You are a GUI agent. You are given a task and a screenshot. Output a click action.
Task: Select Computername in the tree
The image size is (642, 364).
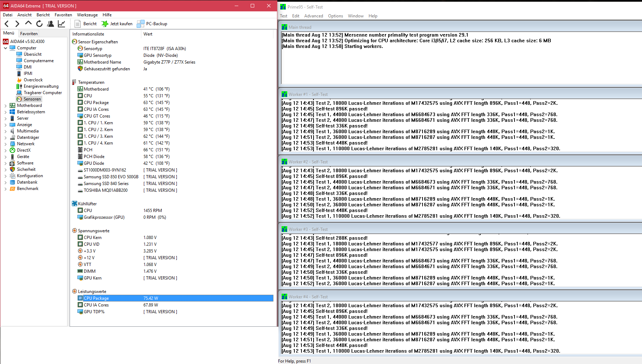coord(35,61)
